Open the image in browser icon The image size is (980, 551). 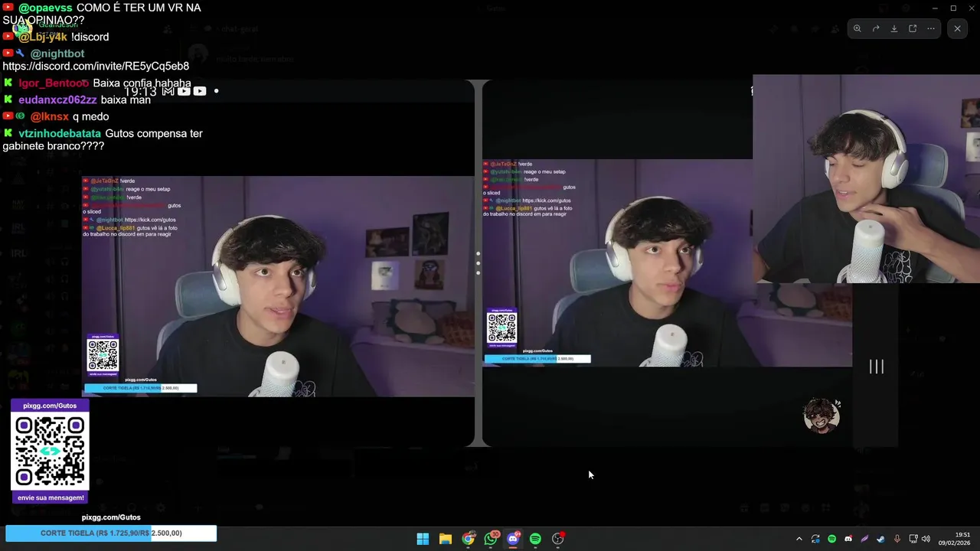pyautogui.click(x=913, y=28)
